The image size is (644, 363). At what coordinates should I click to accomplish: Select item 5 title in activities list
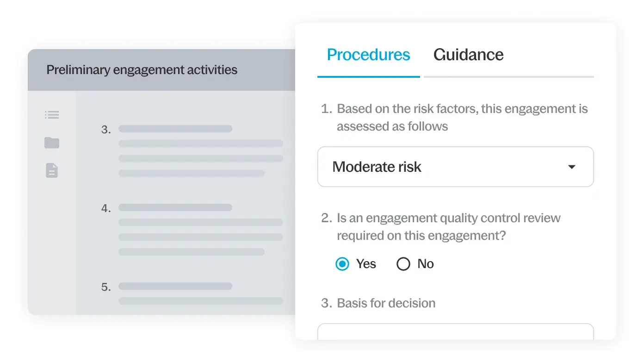[175, 286]
